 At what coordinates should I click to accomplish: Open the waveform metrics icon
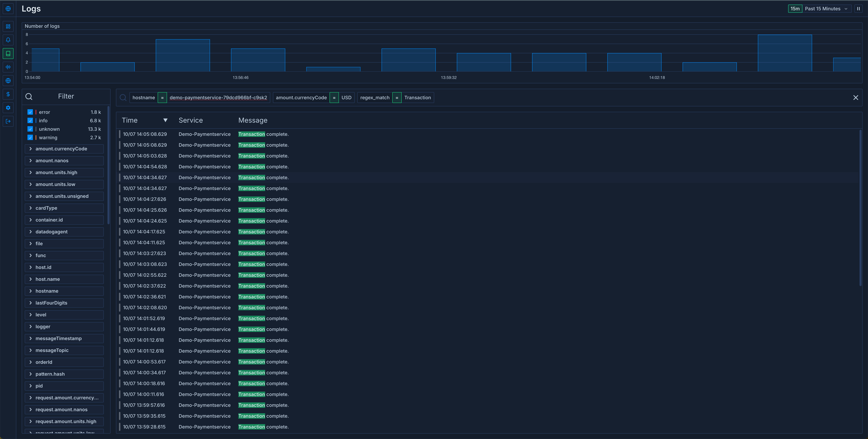click(8, 67)
